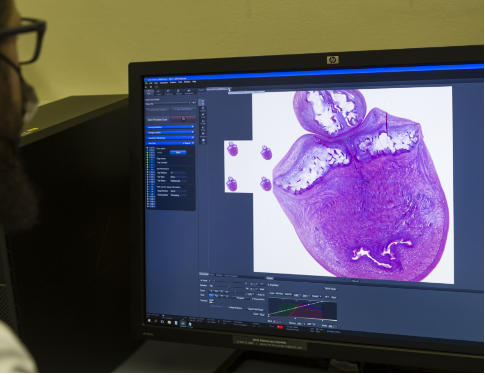The height and width of the screenshot is (375, 485).
Task: Click the first value field under tray information
Action: coord(178,173)
